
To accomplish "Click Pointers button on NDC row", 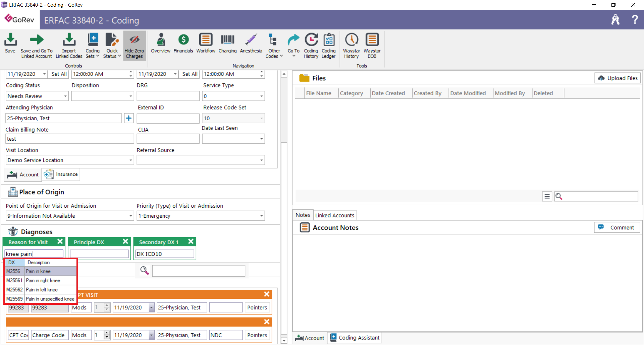I will tap(257, 335).
